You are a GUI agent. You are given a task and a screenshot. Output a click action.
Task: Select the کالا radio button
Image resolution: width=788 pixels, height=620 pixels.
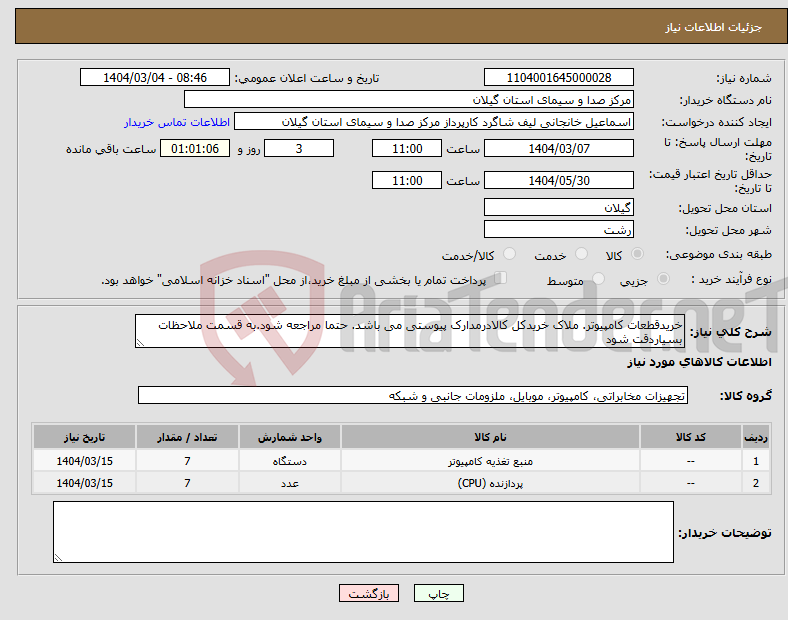(637, 254)
